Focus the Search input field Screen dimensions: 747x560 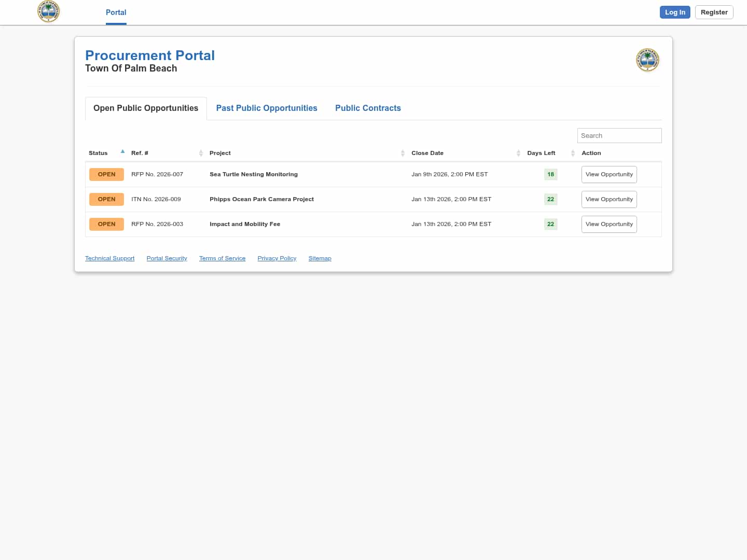pyautogui.click(x=619, y=135)
